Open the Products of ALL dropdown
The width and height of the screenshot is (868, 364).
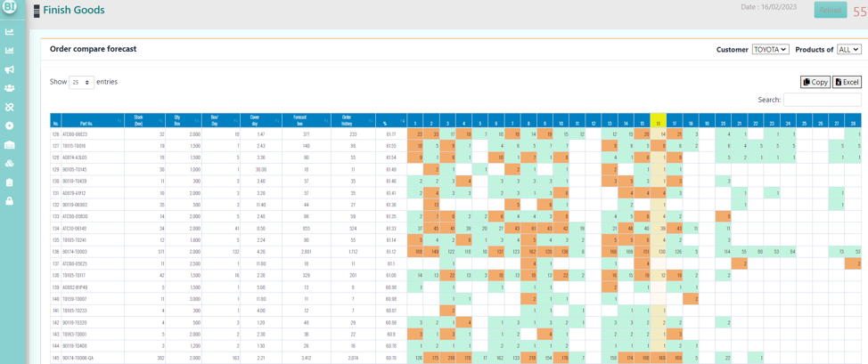pyautogui.click(x=848, y=50)
